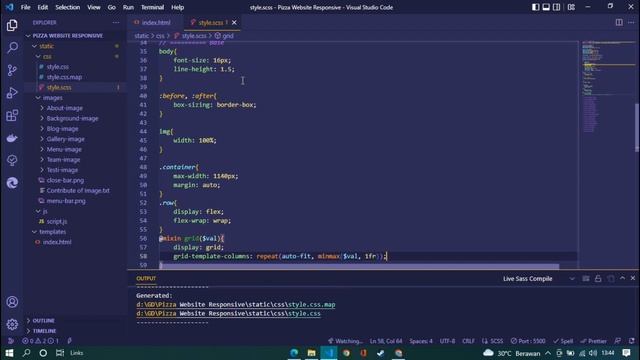
Task: Customize layout icon in title bar
Action: [571, 7]
